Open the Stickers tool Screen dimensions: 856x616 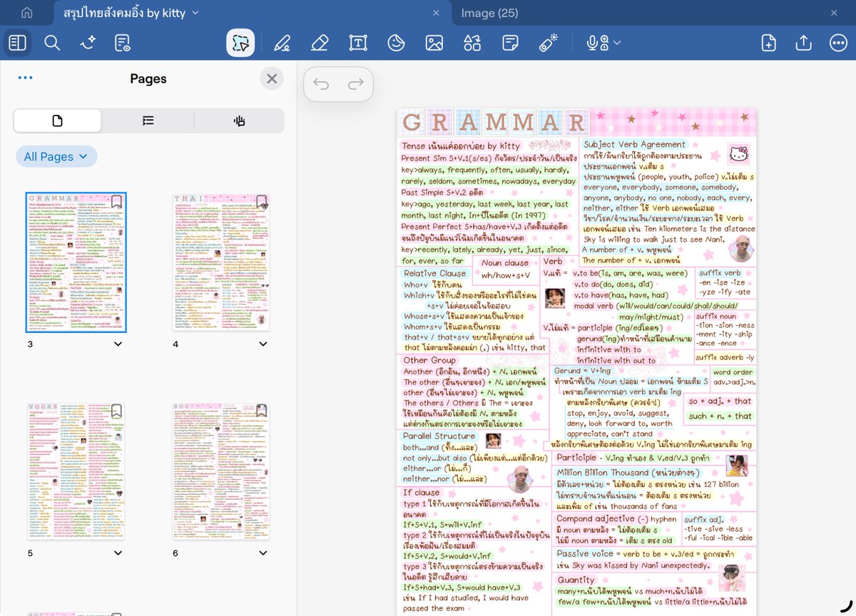click(395, 43)
